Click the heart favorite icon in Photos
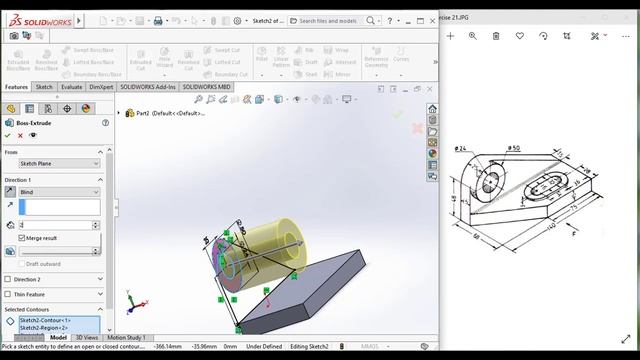This screenshot has height=360, width=640. pyautogui.click(x=520, y=36)
